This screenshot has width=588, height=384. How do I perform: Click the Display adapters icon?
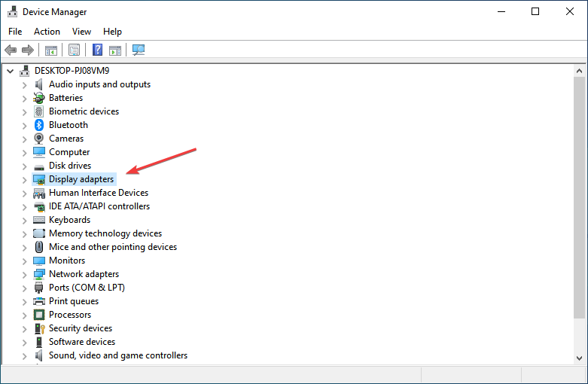(39, 179)
